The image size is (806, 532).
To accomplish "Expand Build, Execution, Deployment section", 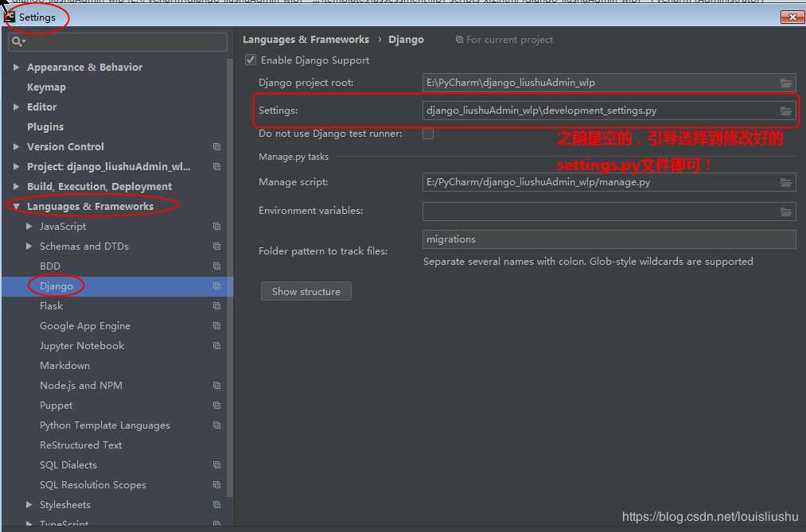I will [16, 186].
